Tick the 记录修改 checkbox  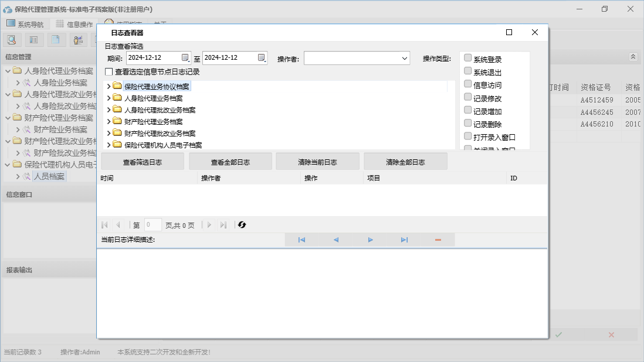(468, 97)
